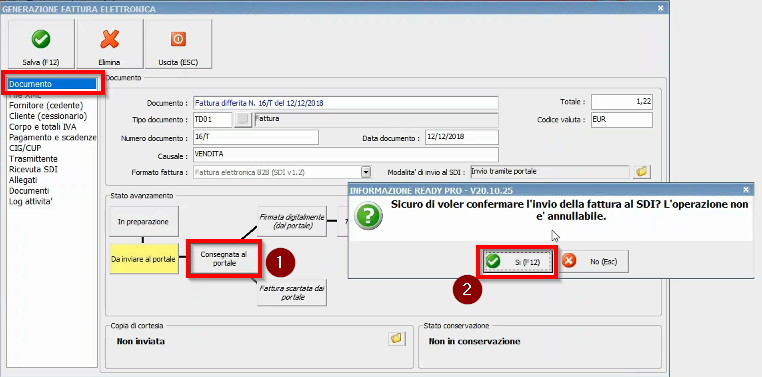
Task: Click the Documento description field
Action: (x=346, y=103)
